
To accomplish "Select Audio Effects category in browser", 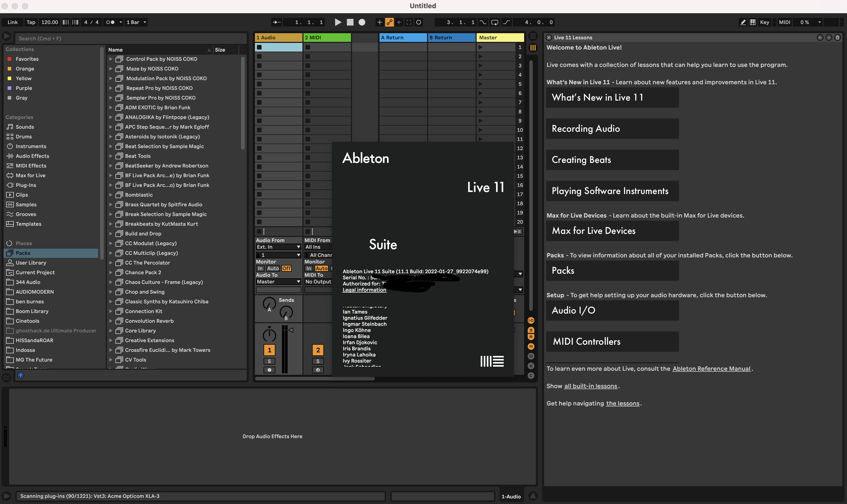I will [32, 156].
